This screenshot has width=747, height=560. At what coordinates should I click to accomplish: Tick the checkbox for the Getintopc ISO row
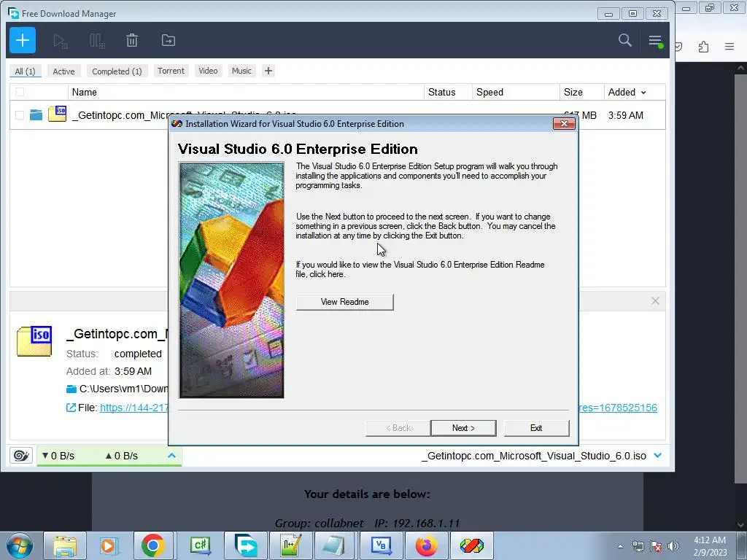point(20,114)
